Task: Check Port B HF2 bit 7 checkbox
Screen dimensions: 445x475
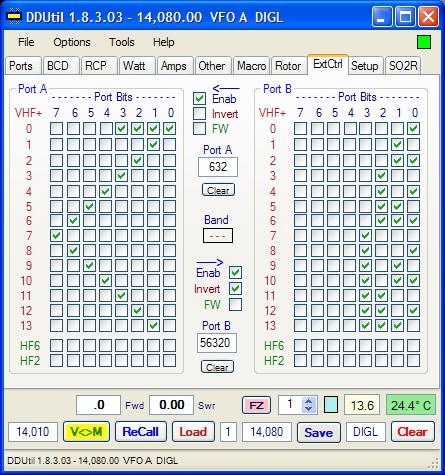Action: 300,360
